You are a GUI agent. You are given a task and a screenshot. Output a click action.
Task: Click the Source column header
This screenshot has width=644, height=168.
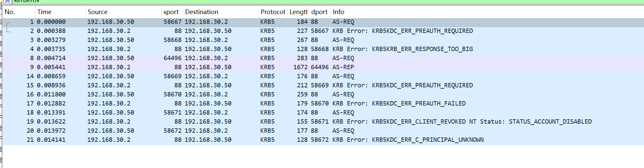[x=98, y=12]
